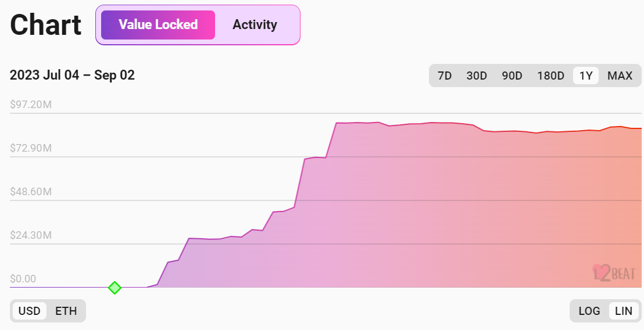Switch chart to LIN scale
The width and height of the screenshot is (644, 330).
coord(624,311)
